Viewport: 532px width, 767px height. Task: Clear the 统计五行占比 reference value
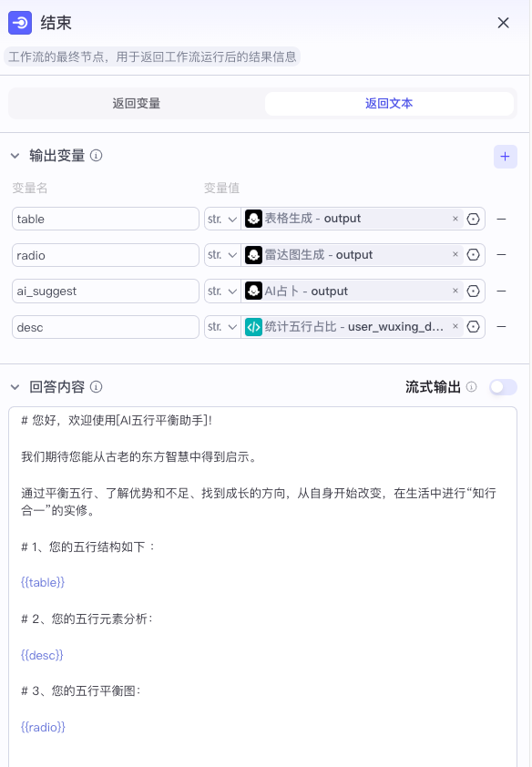[455, 326]
